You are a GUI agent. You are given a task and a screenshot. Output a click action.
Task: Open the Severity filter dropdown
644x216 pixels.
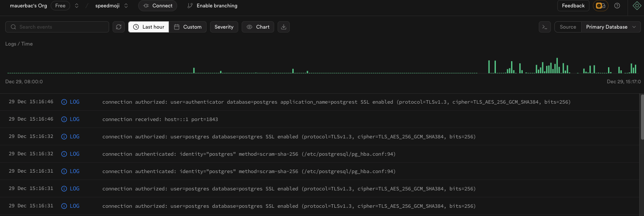pyautogui.click(x=224, y=27)
